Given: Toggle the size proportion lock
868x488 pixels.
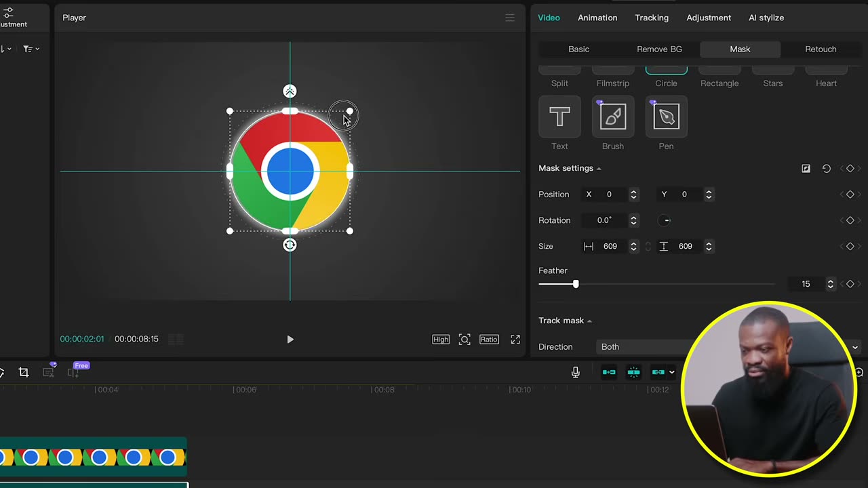Looking at the screenshot, I should tap(648, 247).
